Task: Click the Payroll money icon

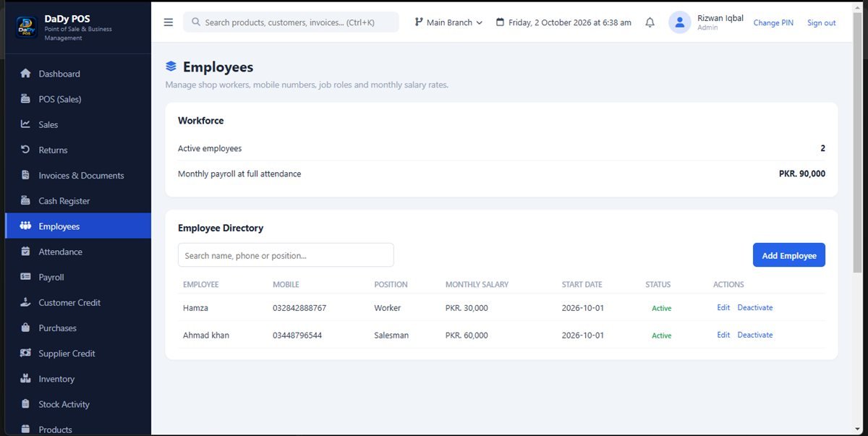Action: coord(26,277)
